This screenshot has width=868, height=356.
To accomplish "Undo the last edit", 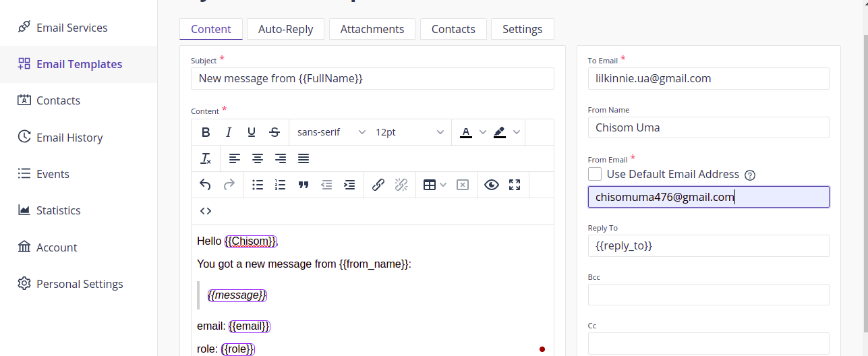I will [206, 185].
